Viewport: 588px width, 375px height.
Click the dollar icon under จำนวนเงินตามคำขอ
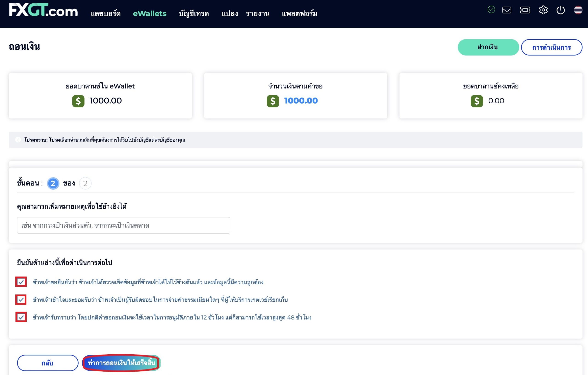tap(273, 101)
